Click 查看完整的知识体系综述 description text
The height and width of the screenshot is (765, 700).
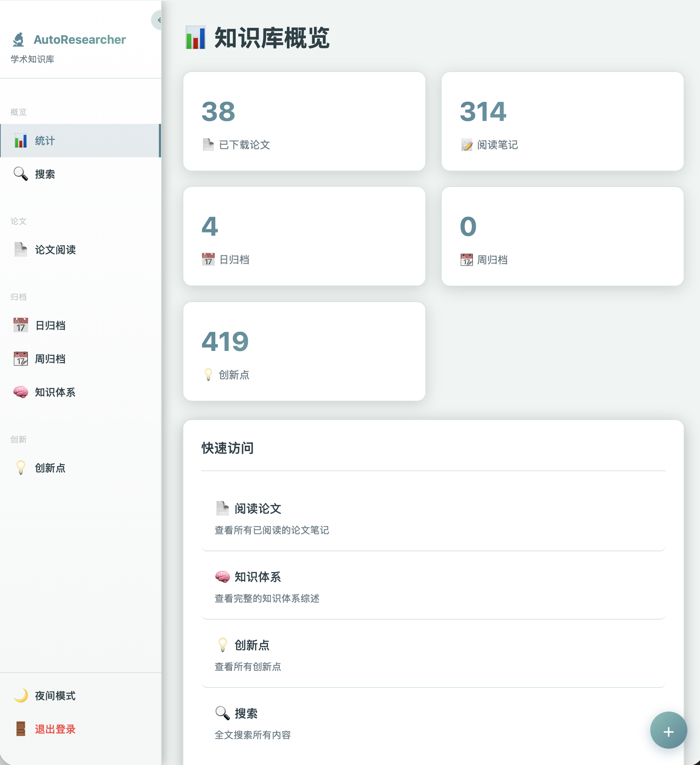coord(267,598)
